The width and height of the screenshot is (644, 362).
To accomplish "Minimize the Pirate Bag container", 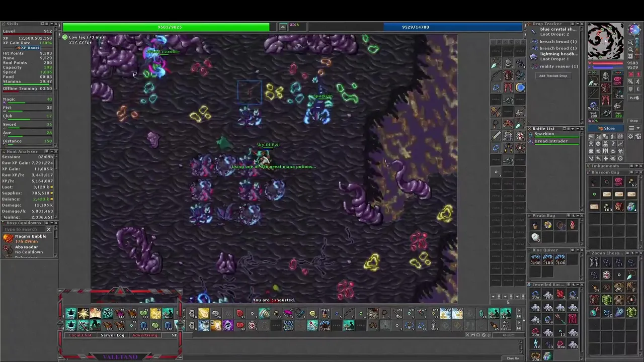I will click(577, 216).
